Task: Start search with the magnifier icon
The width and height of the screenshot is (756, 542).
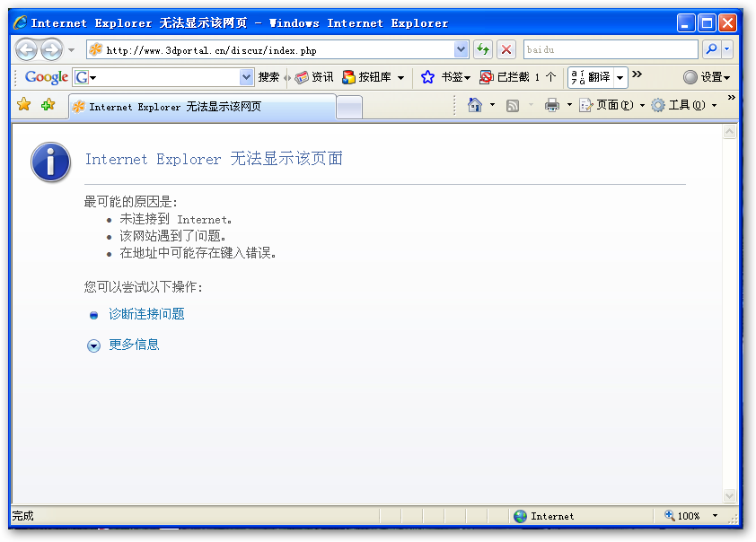Action: [x=711, y=49]
